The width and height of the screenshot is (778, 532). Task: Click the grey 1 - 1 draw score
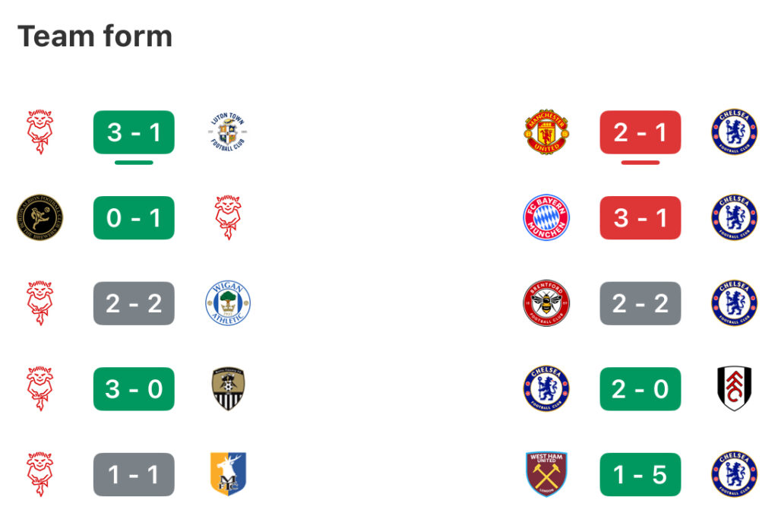134,474
